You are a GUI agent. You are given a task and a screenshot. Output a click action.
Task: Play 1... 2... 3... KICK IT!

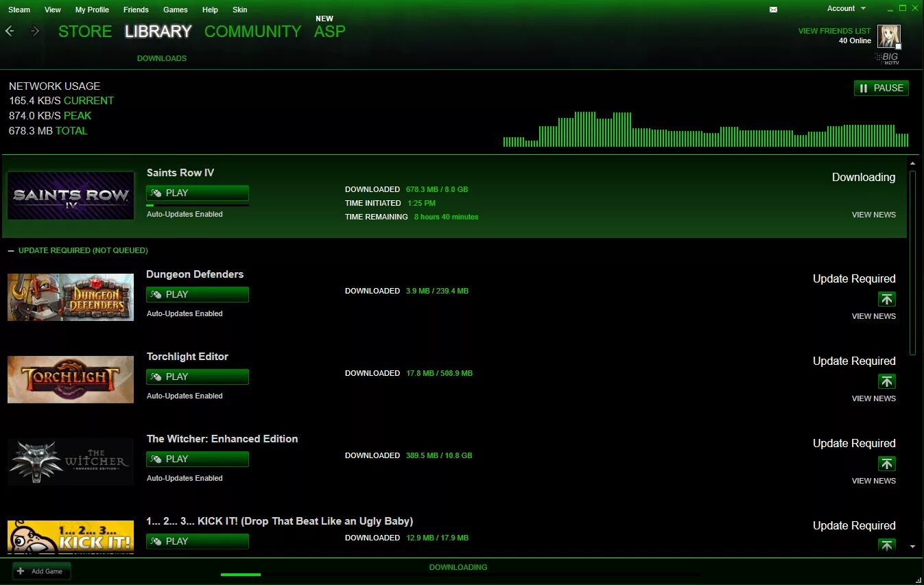click(198, 541)
